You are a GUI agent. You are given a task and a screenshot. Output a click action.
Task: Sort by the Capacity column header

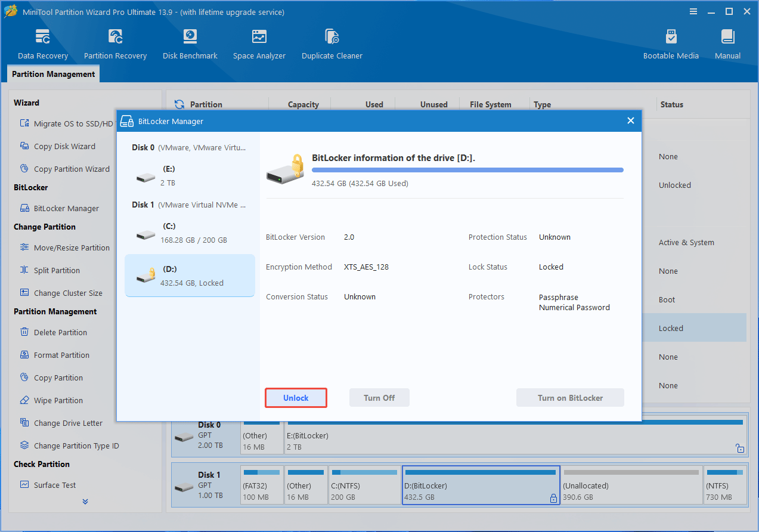pyautogui.click(x=303, y=104)
